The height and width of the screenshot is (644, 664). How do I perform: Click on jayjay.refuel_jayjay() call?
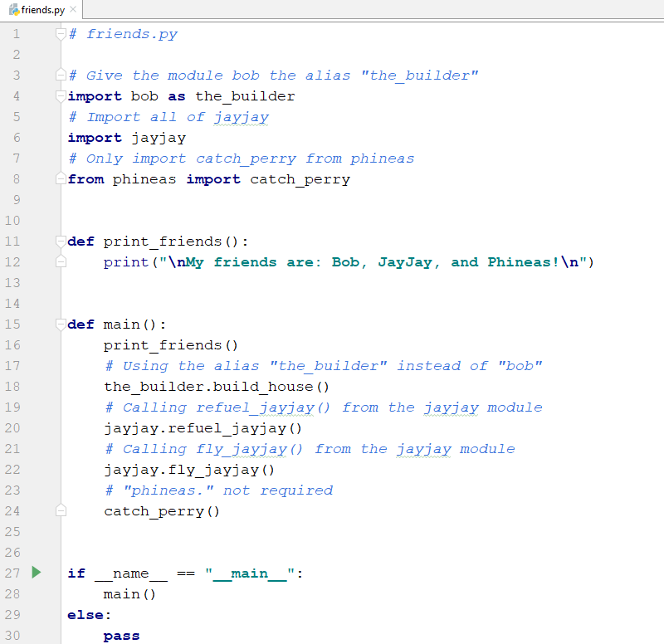pos(203,428)
